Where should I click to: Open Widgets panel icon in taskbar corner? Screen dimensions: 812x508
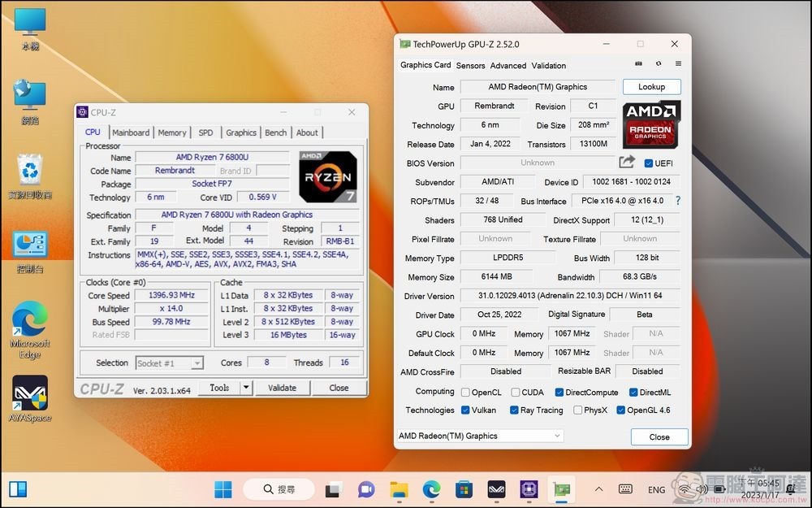tap(18, 488)
